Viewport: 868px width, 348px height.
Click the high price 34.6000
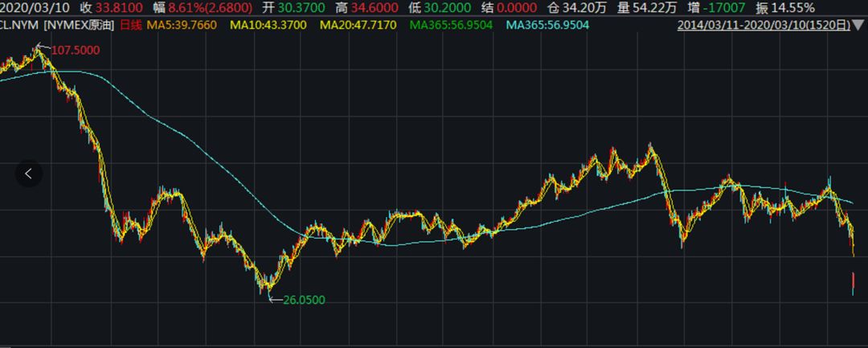click(375, 8)
